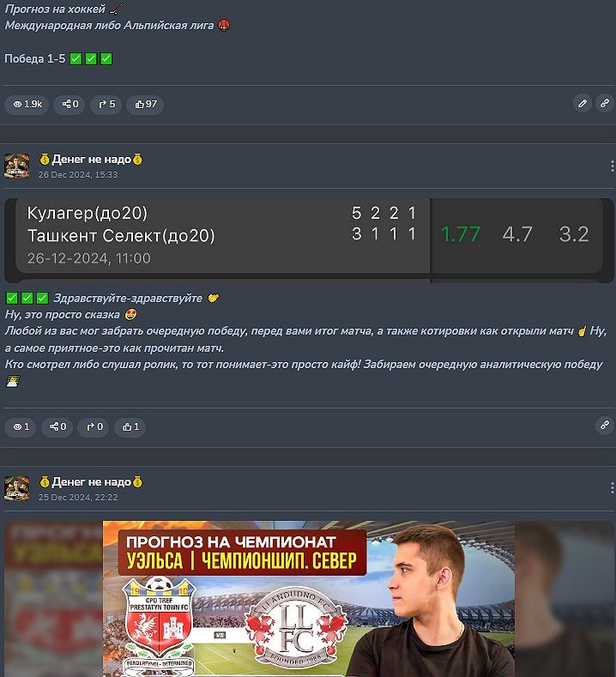Click the single view counter on 26 Dec post
This screenshot has width=616, height=677.
point(21,427)
